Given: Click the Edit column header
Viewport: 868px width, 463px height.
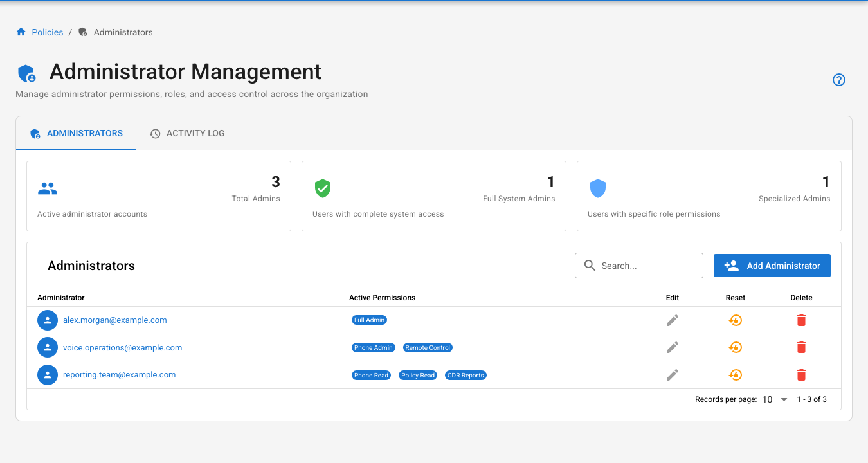Looking at the screenshot, I should pyautogui.click(x=673, y=298).
